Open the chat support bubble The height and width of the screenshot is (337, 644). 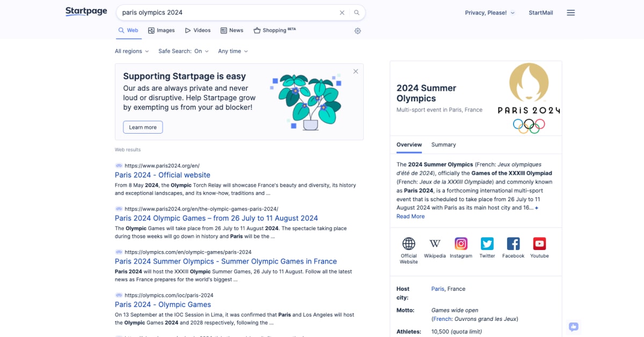[x=573, y=327]
